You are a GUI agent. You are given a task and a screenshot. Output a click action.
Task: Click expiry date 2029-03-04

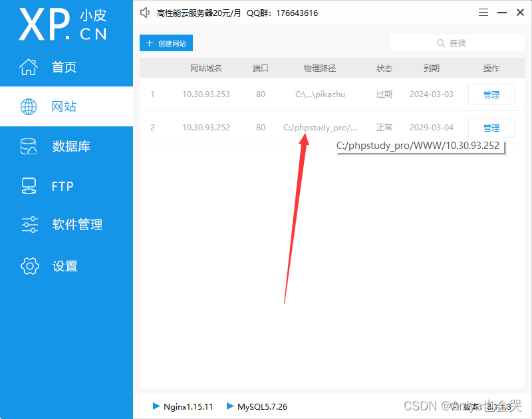(x=431, y=127)
